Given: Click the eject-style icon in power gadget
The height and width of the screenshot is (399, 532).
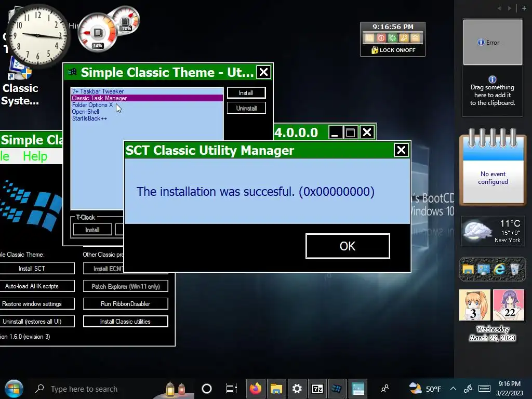Looking at the screenshot, I should coord(415,38).
